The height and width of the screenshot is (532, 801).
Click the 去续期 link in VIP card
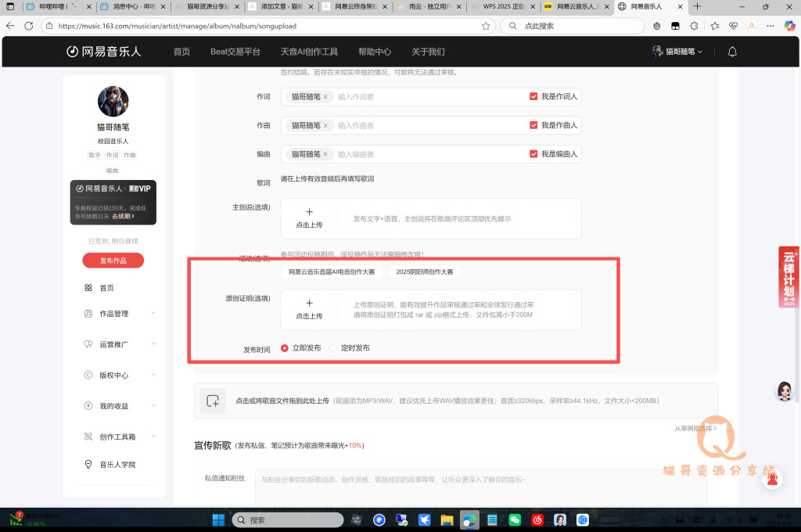click(123, 216)
